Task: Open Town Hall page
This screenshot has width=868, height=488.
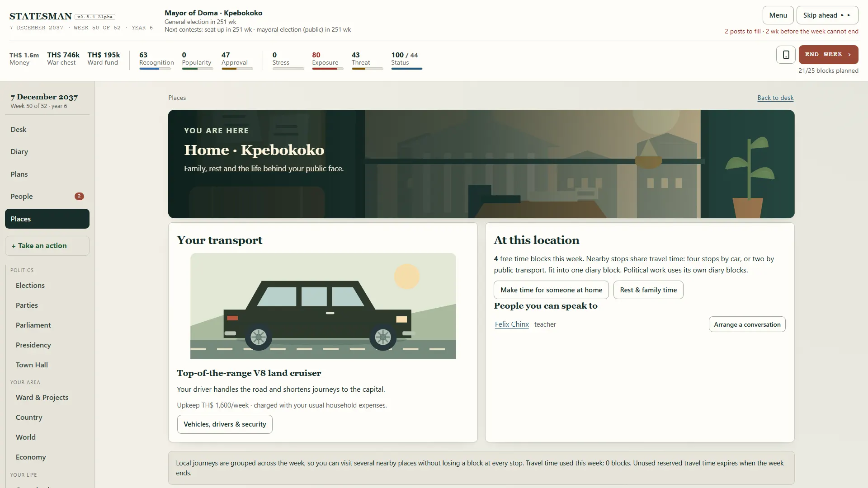Action: pos(32,365)
